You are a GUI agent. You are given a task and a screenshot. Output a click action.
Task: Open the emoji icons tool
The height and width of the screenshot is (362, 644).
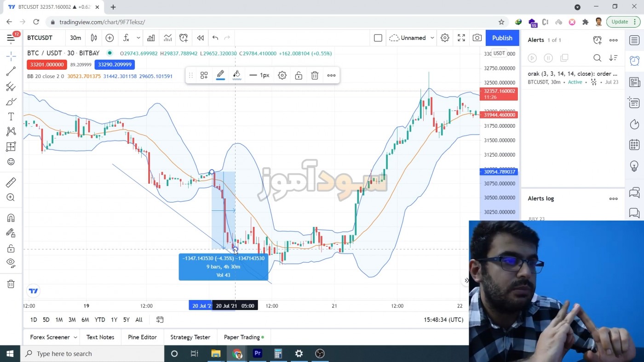[11, 162]
